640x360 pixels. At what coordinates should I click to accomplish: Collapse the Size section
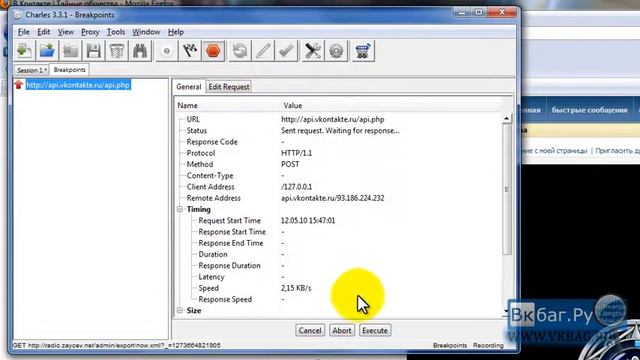[180, 311]
